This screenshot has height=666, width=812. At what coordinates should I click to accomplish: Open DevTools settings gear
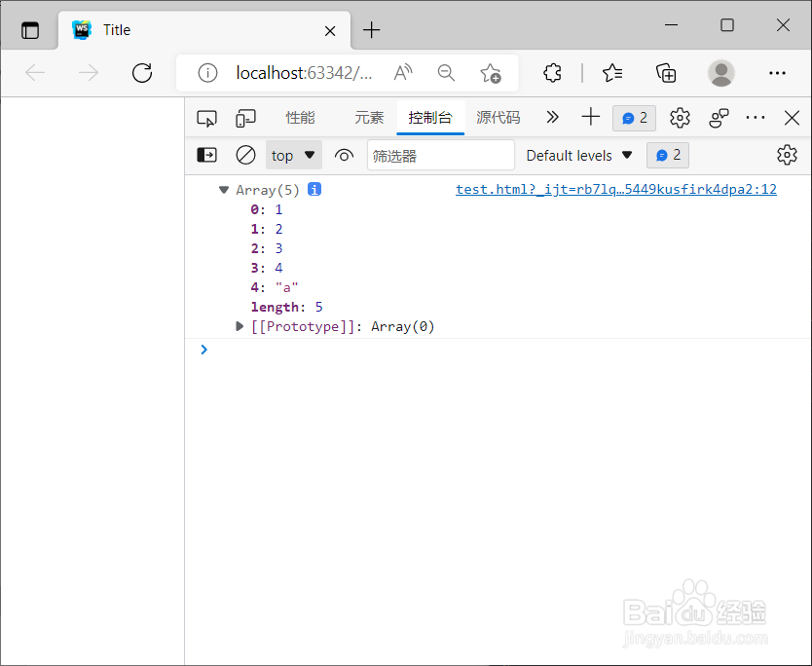click(x=680, y=118)
